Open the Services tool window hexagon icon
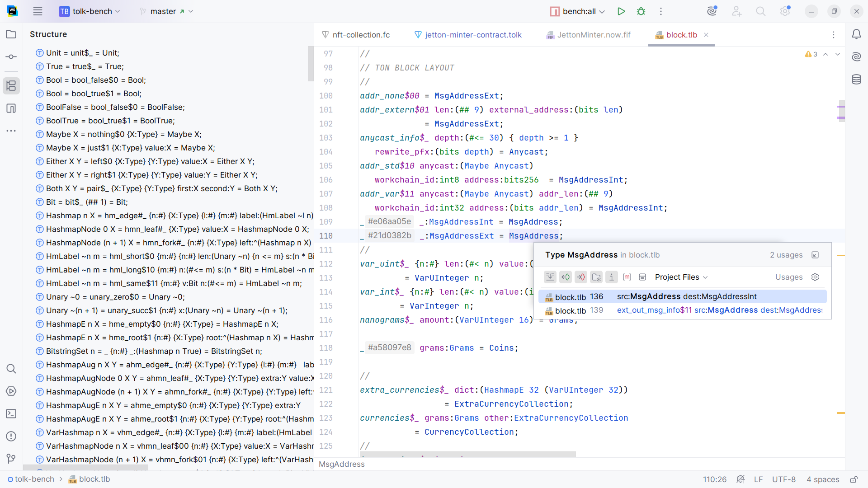 11,391
